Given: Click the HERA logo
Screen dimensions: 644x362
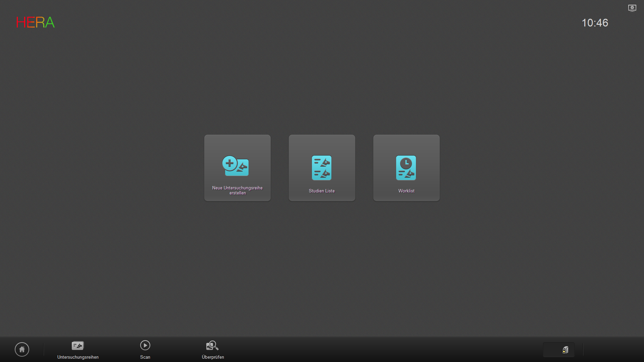Looking at the screenshot, I should tap(35, 22).
